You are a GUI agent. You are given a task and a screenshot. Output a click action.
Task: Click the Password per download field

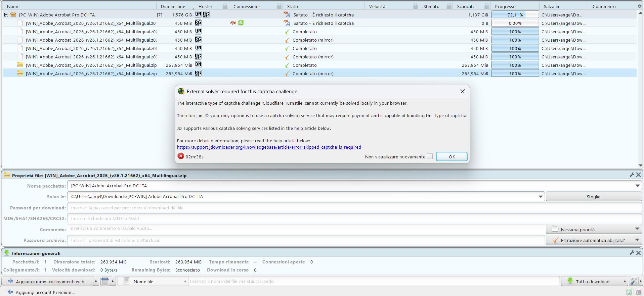(x=354, y=208)
